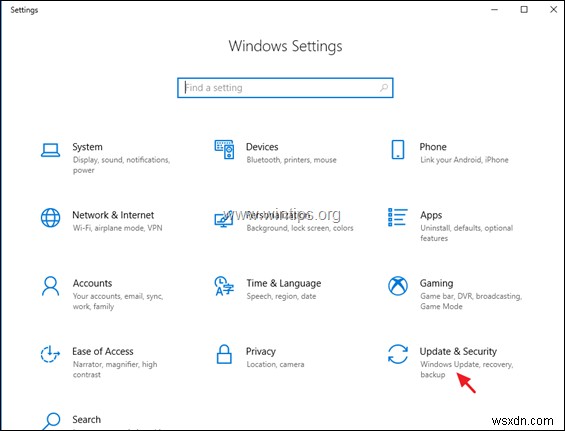
Task: Select the Gaming heading
Action: tap(436, 283)
